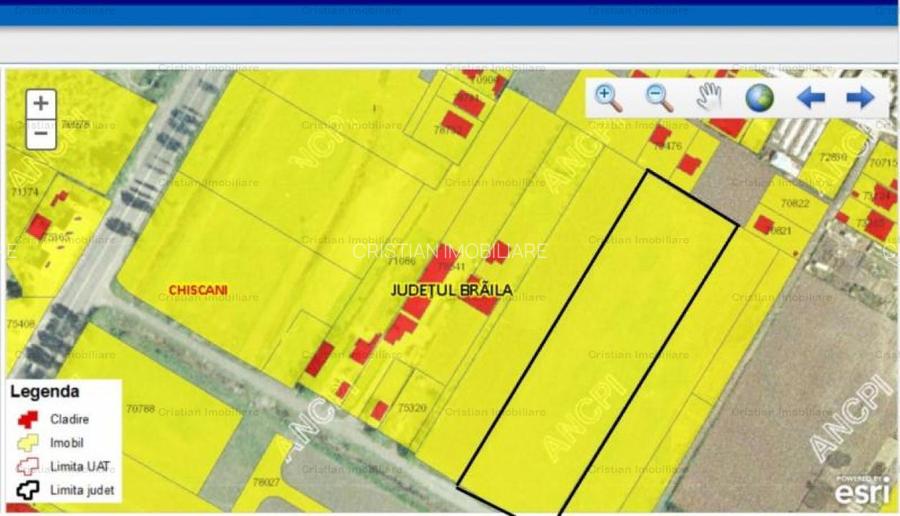Open the esri logo link
Viewport: 900px width, 516px height.
click(862, 490)
